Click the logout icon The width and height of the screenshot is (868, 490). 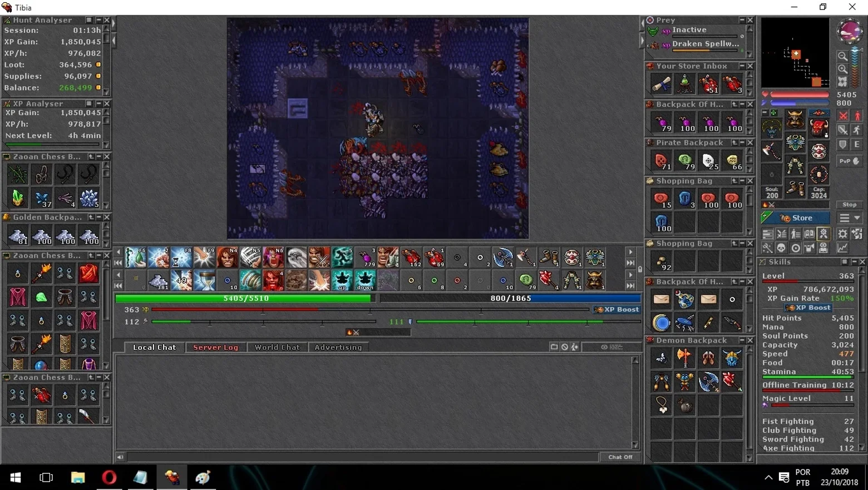pos(857,234)
